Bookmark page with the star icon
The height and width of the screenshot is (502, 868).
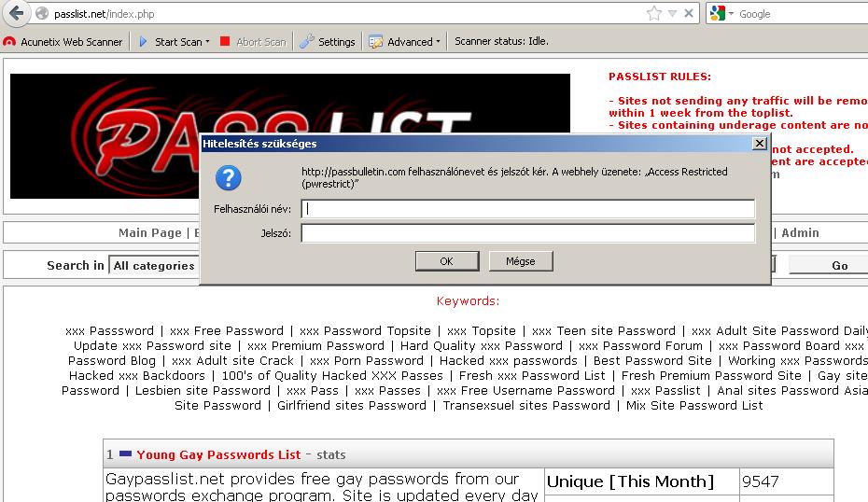(x=653, y=13)
